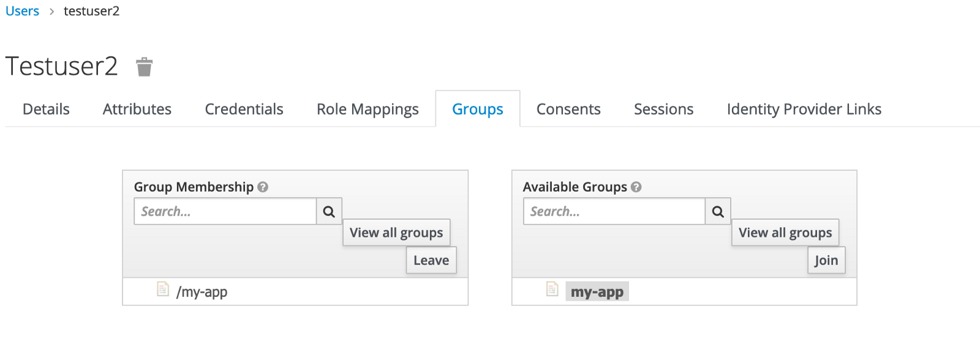Open the Consents tab

click(x=568, y=109)
